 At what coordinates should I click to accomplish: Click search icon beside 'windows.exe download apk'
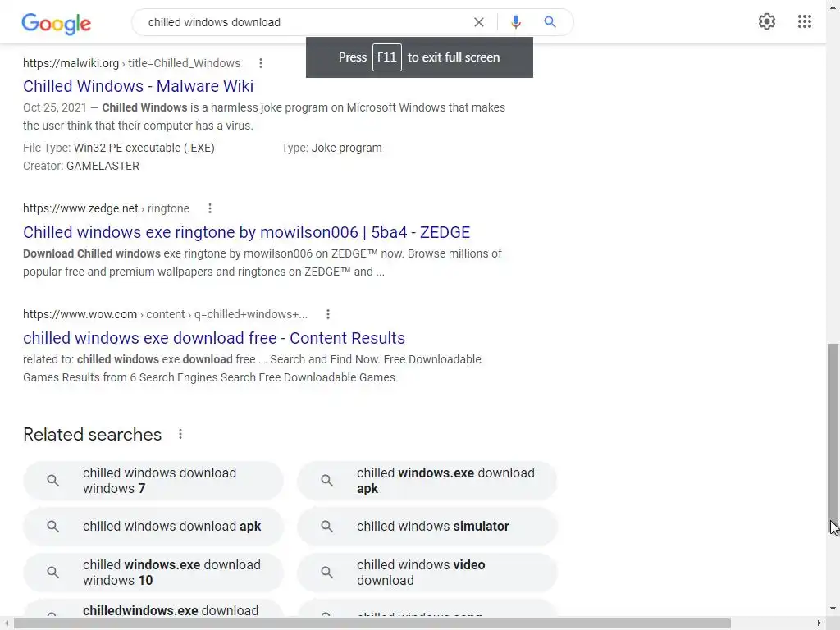(326, 481)
